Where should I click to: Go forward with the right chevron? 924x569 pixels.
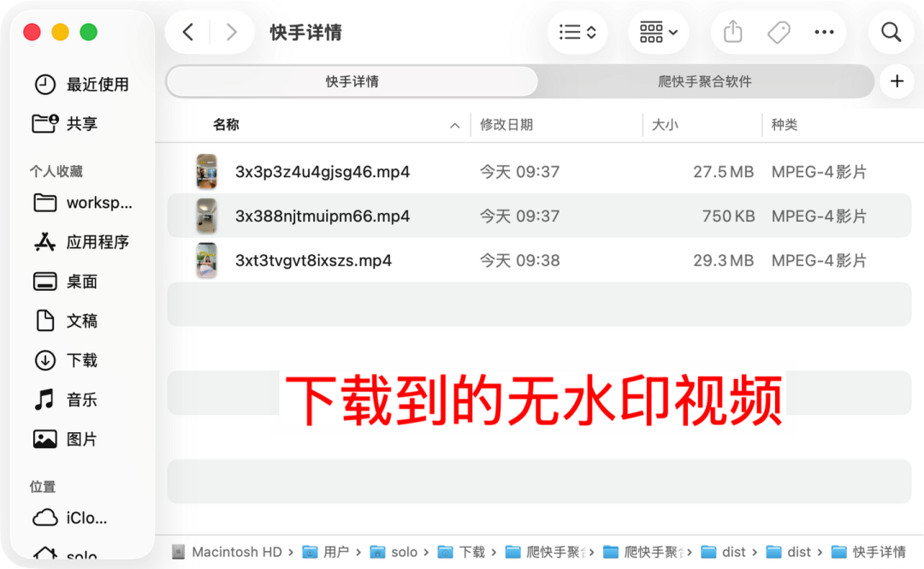coord(232,32)
